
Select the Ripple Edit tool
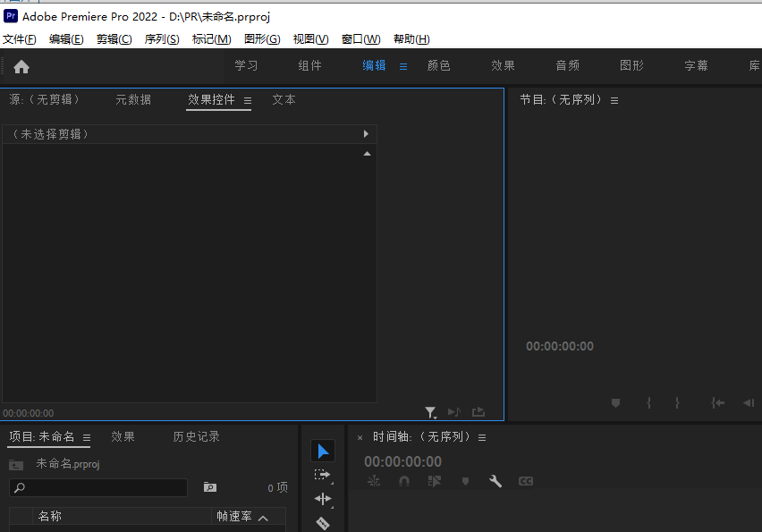[323, 499]
